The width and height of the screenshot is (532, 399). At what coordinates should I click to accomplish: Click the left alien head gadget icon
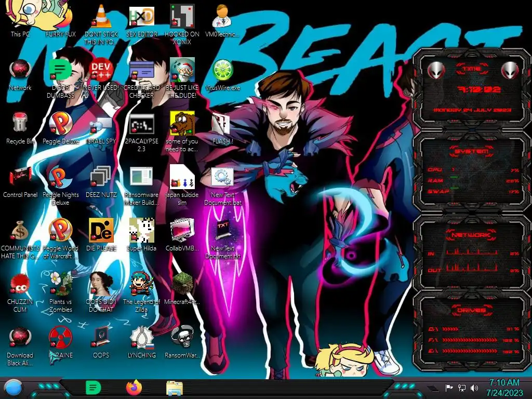(436, 70)
